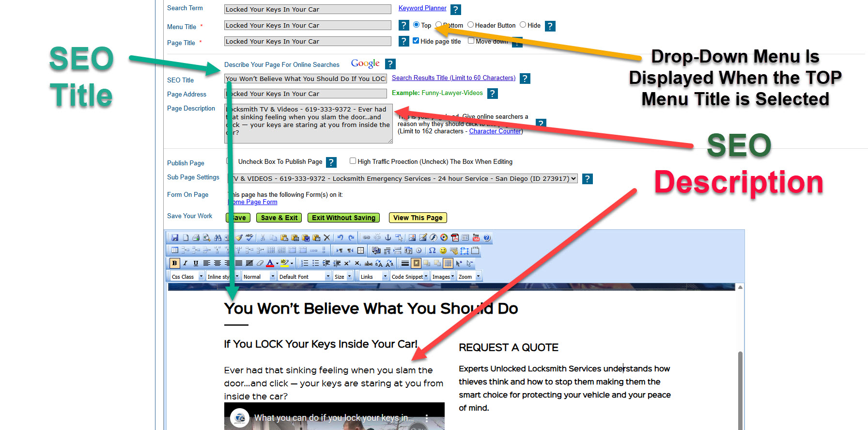
Task: Select the Header Button radio option
Action: (470, 25)
